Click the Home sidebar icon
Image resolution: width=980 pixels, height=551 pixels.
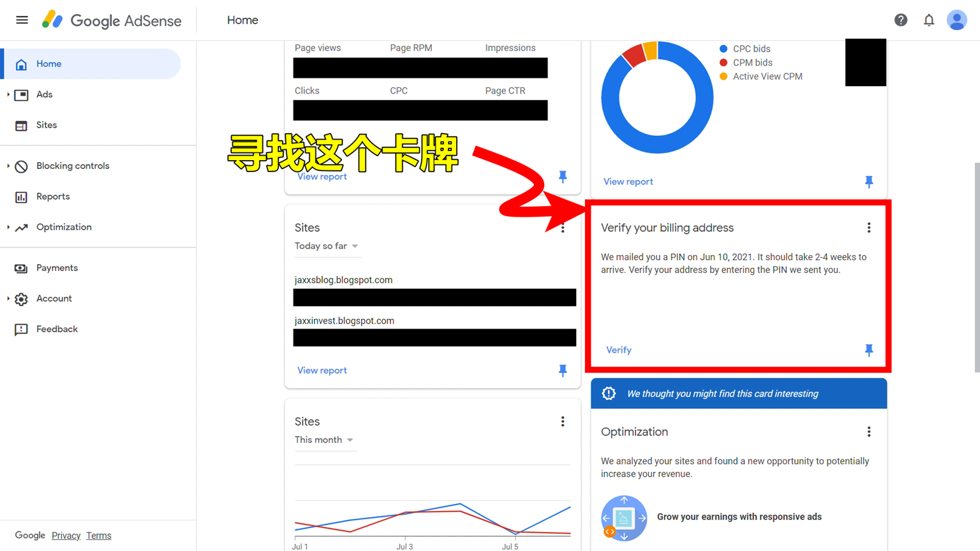click(x=21, y=64)
